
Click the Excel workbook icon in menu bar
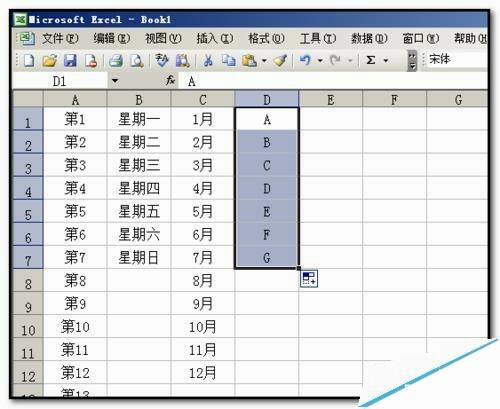pos(27,39)
